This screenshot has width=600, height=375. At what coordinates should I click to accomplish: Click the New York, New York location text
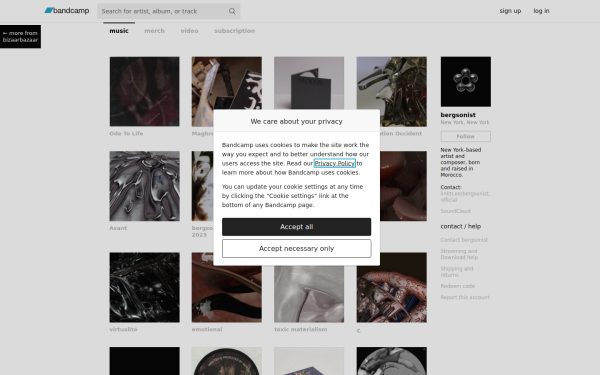pos(465,122)
